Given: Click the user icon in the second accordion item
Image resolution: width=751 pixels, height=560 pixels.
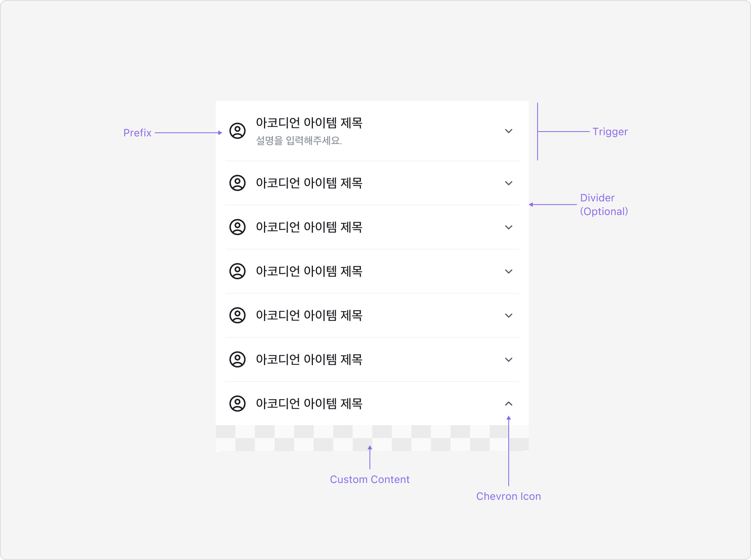Looking at the screenshot, I should (237, 183).
